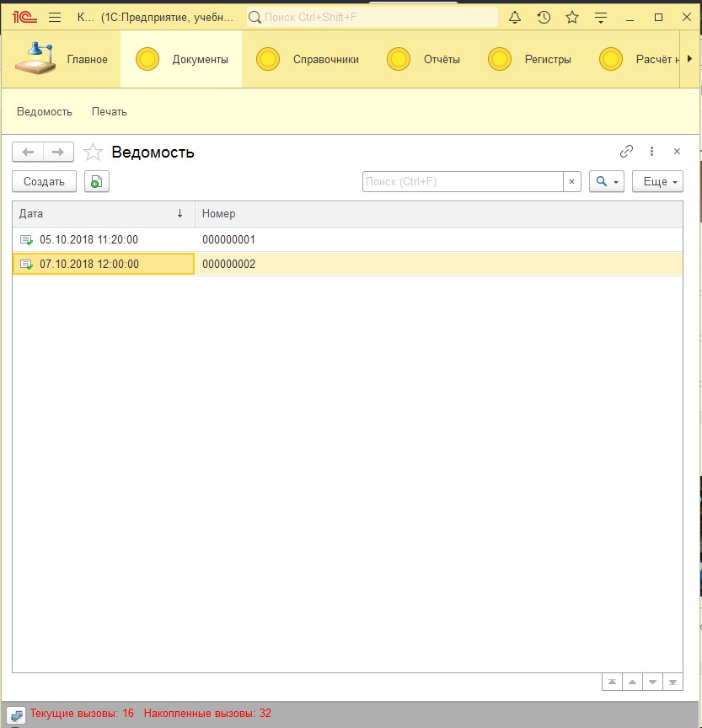Viewport: 702px width, 728px height.
Task: Clear the list search field
Action: (572, 181)
